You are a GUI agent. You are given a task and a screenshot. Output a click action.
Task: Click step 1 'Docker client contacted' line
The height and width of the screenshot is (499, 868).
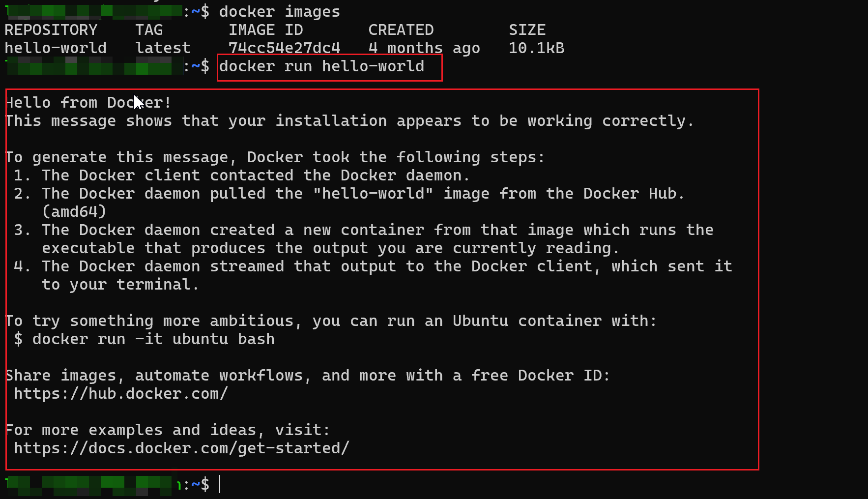click(241, 176)
